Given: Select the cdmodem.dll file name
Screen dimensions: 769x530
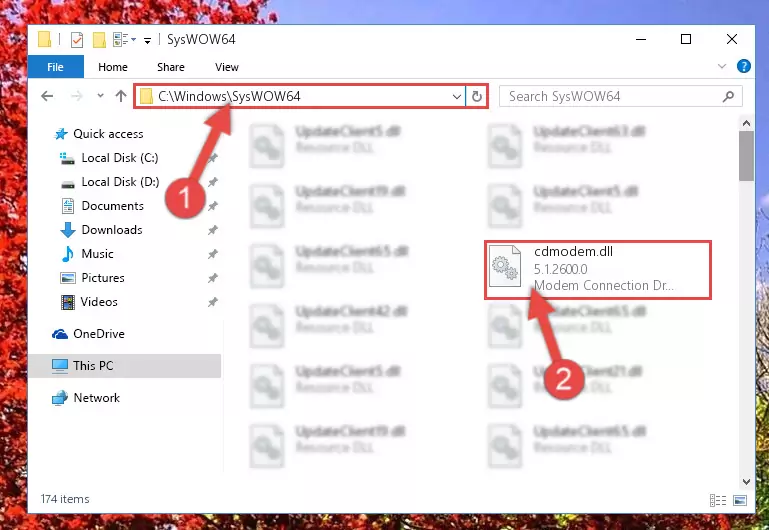Looking at the screenshot, I should click(573, 252).
